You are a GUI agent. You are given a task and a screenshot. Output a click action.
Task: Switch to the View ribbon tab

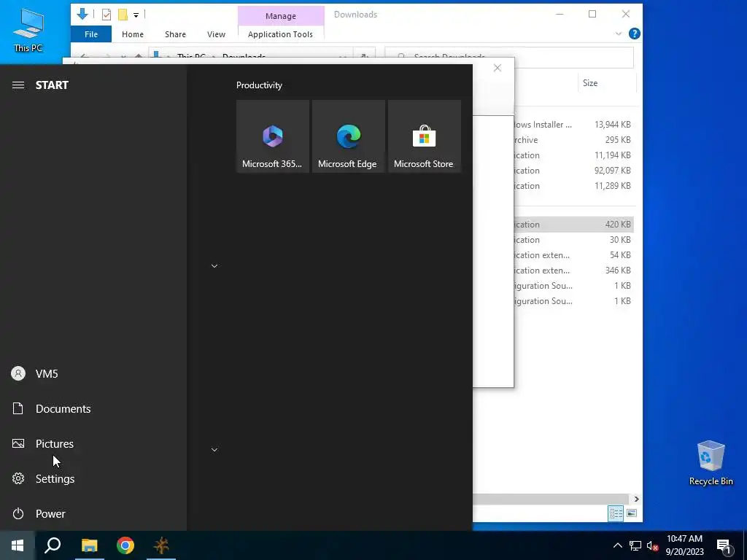coord(216,34)
